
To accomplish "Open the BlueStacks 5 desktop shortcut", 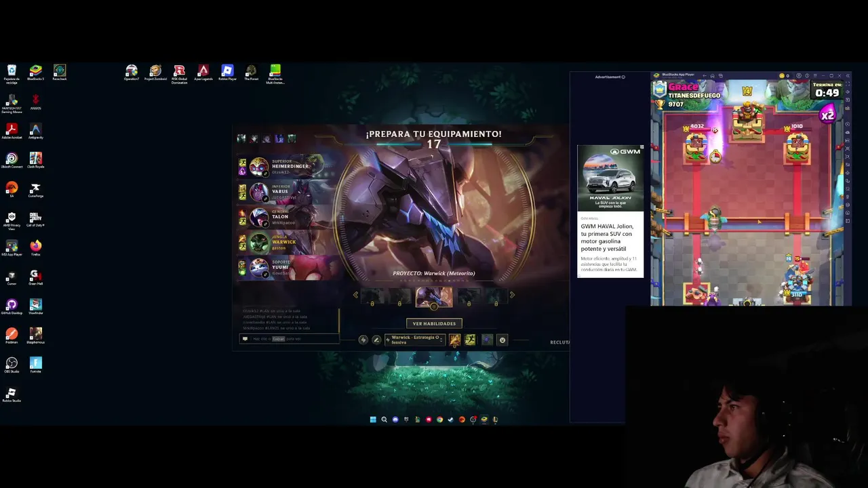I will click(36, 73).
